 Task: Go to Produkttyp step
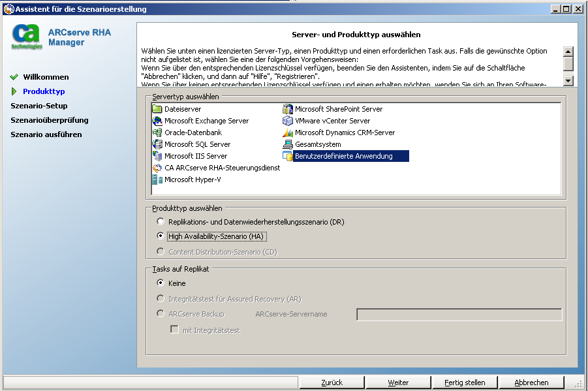click(44, 91)
